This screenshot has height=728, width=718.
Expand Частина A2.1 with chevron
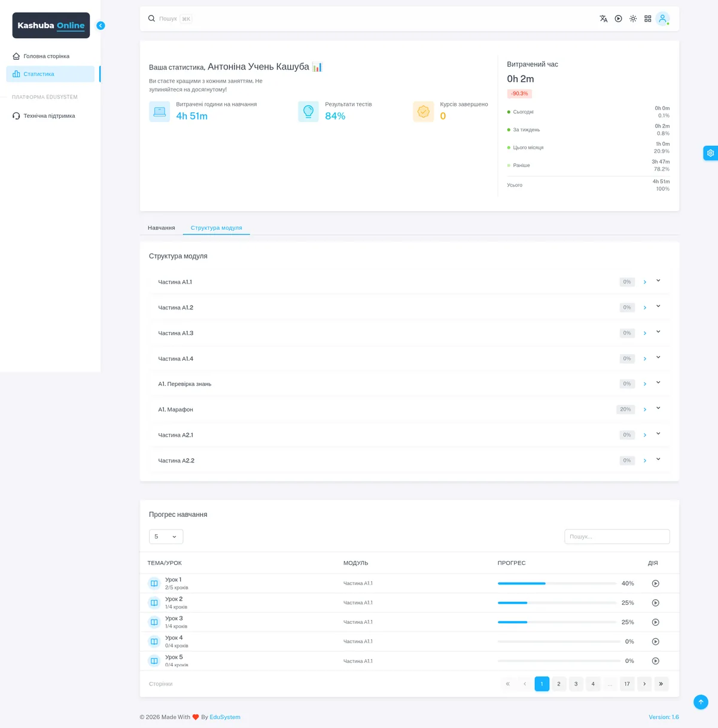click(658, 434)
